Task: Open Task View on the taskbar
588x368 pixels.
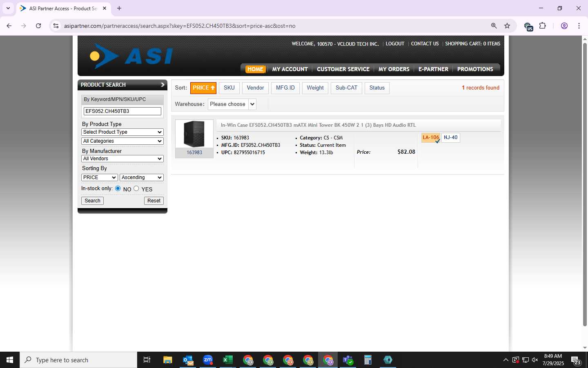Action: point(147,360)
